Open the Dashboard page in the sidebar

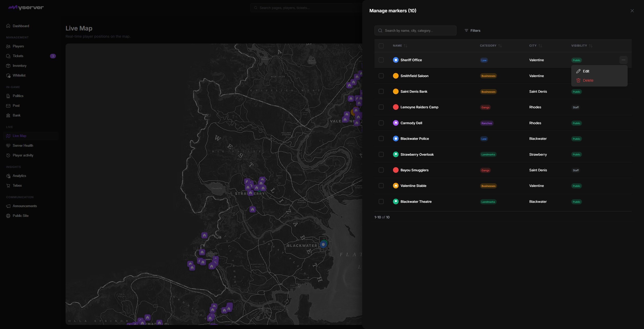tap(31, 26)
